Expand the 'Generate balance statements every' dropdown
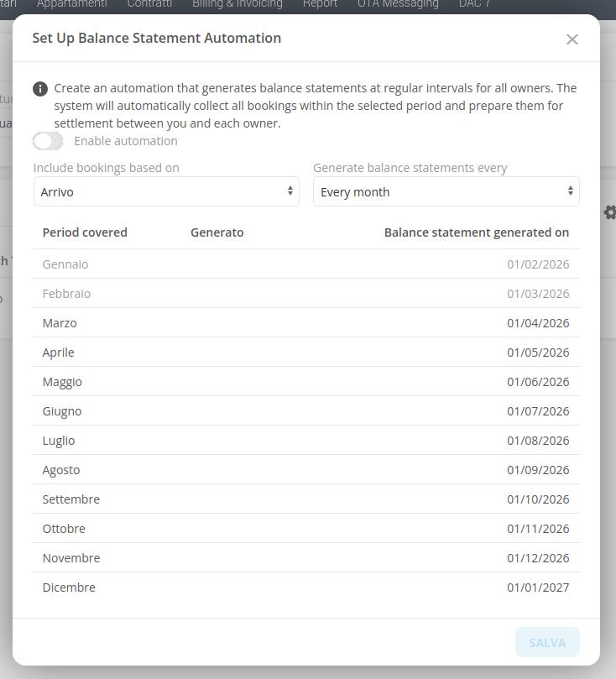The width and height of the screenshot is (616, 679). click(446, 191)
